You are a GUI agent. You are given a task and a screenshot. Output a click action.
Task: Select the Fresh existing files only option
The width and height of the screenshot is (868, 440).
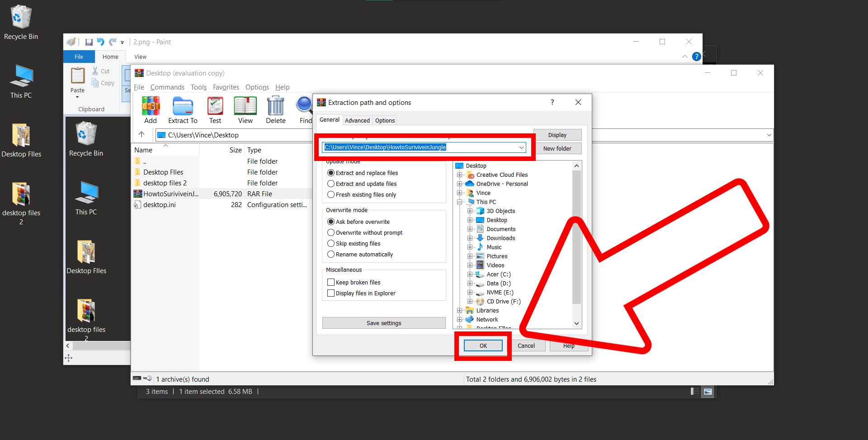[x=330, y=194]
